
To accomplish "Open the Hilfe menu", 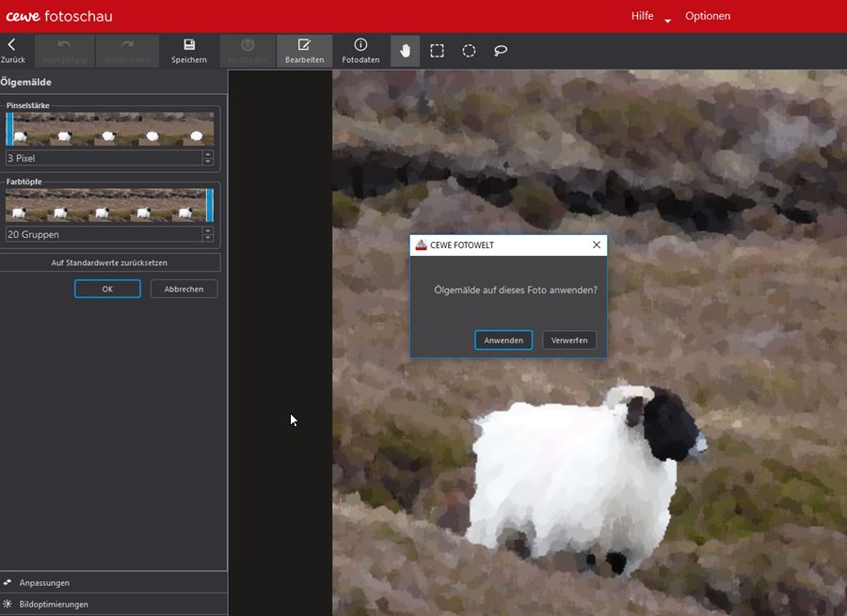I will coord(642,16).
